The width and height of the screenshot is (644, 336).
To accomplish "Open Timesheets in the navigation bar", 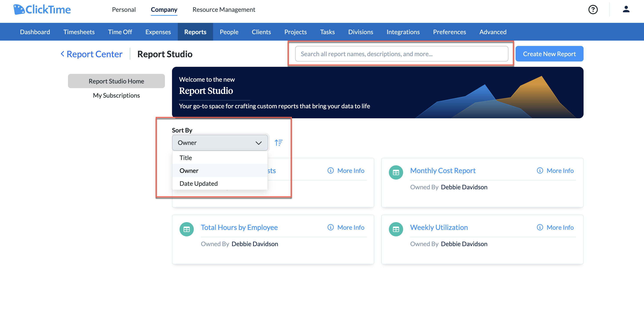I will tap(79, 32).
